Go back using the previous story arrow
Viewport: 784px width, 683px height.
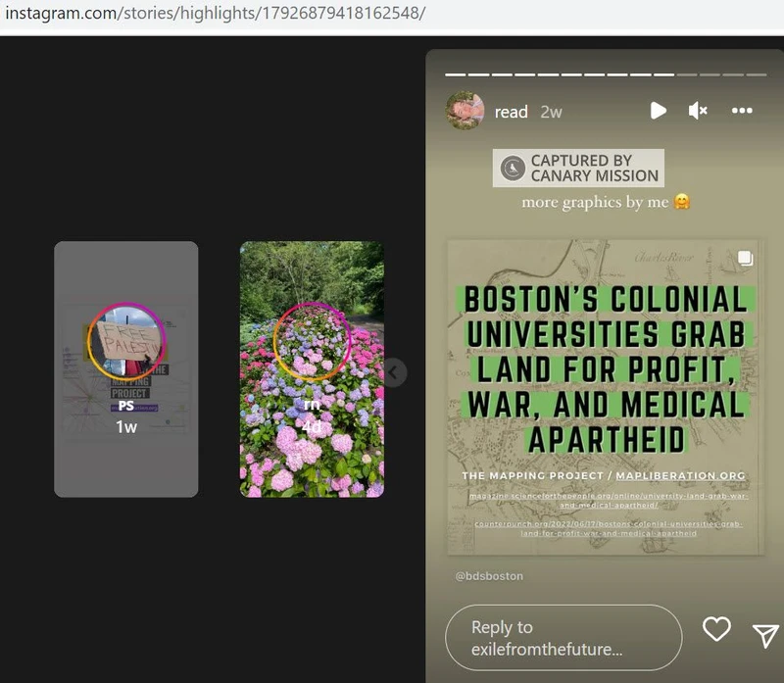tap(394, 372)
